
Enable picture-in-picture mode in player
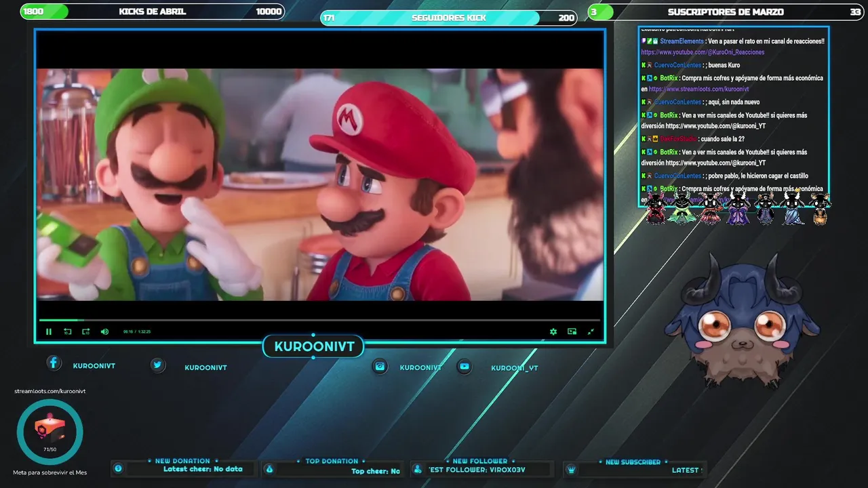click(572, 331)
